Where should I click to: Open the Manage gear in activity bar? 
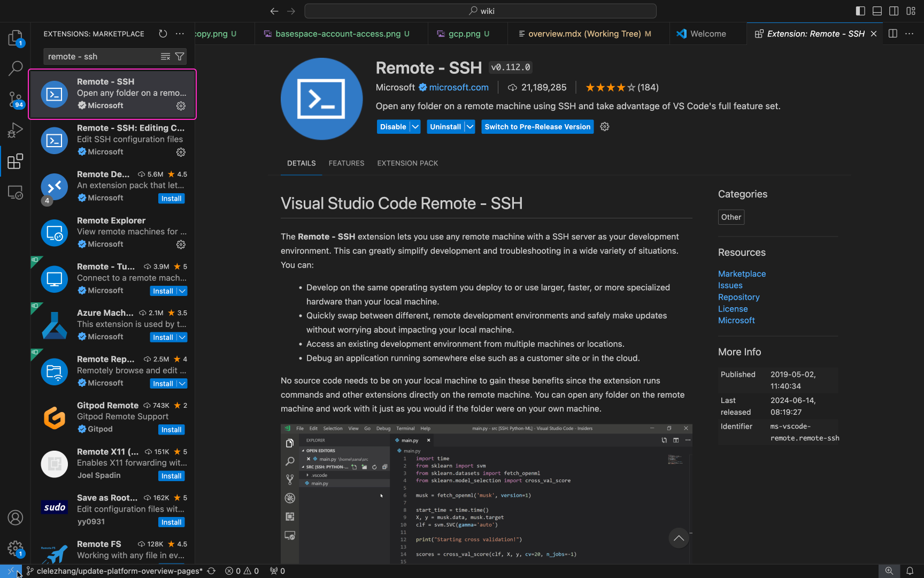15,548
